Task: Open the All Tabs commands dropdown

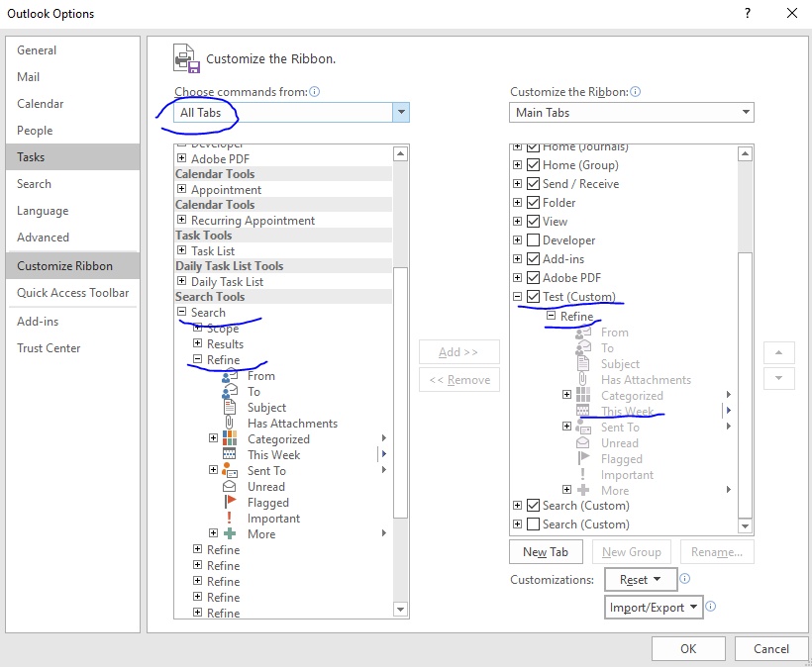Action: (x=401, y=112)
